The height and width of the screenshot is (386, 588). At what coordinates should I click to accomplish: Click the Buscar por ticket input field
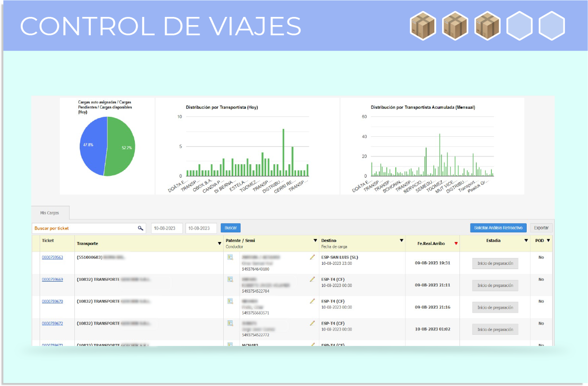[x=85, y=228]
